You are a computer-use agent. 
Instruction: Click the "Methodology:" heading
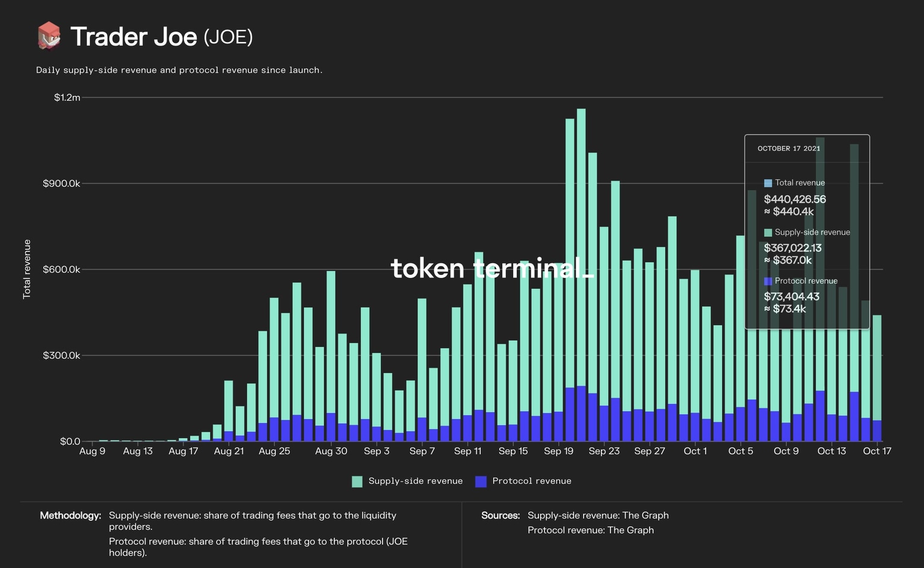click(70, 516)
